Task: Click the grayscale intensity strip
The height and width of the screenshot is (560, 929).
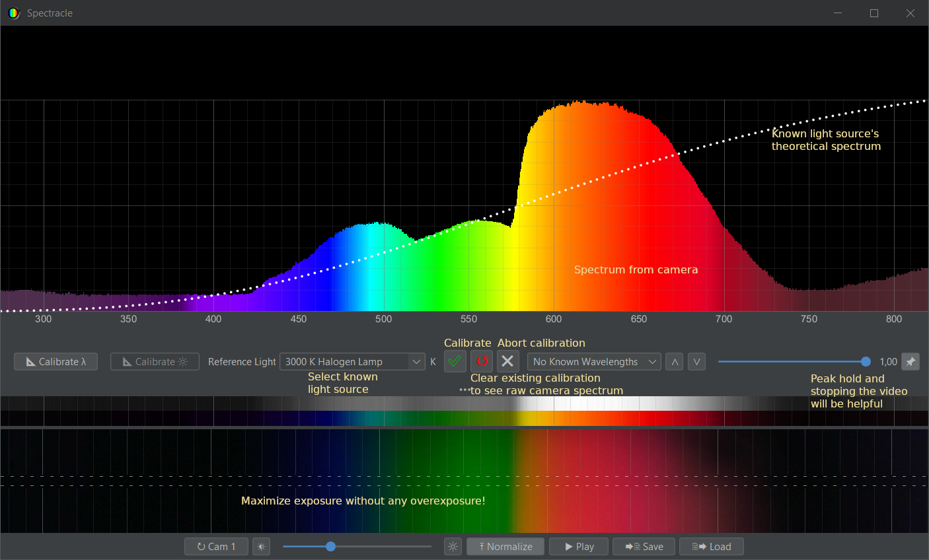Action: 464,403
